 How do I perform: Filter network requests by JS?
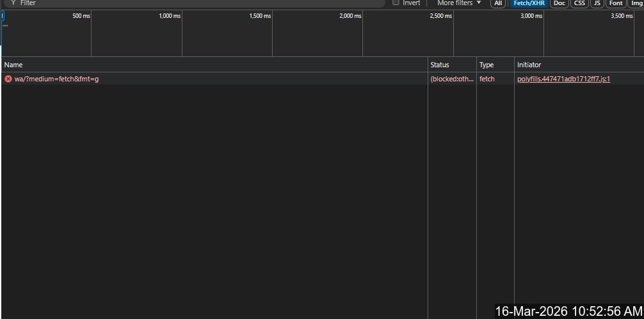pos(597,3)
